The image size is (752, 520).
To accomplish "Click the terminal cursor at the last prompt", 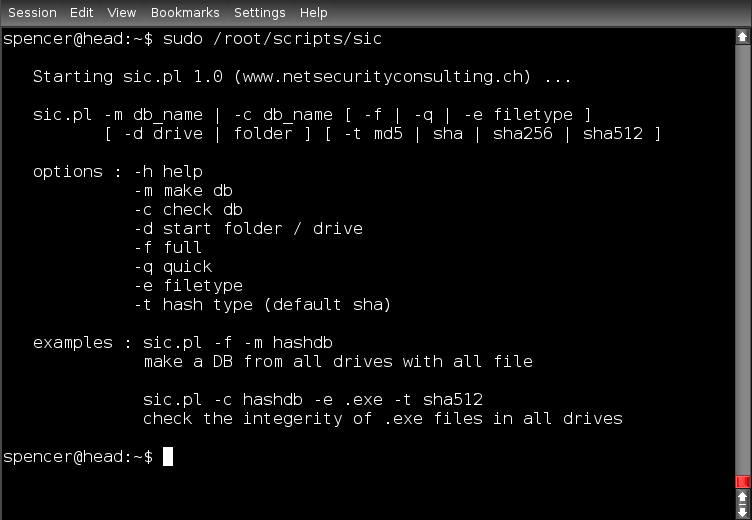I will [x=168, y=457].
